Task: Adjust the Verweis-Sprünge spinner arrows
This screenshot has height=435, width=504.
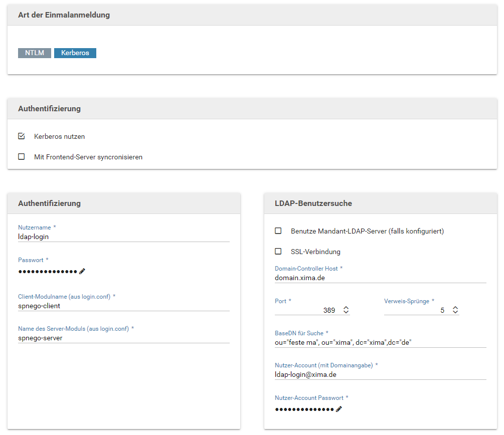Action: coord(455,310)
